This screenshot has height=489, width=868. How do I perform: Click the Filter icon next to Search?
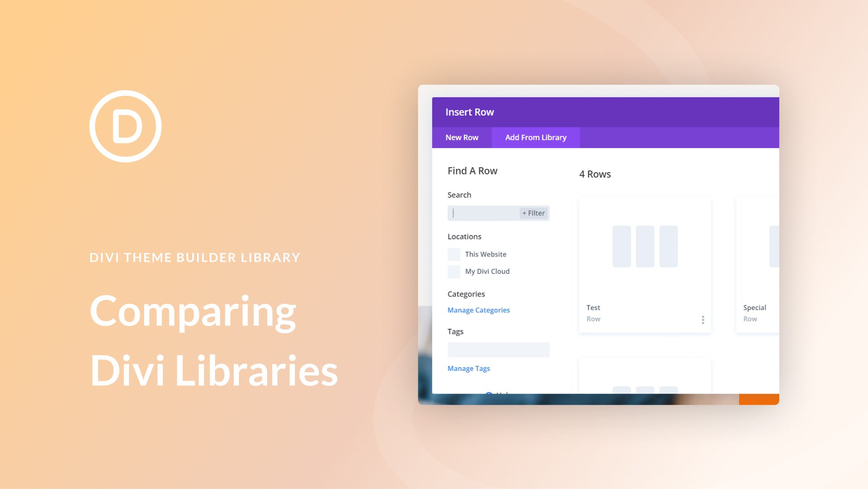click(x=533, y=213)
